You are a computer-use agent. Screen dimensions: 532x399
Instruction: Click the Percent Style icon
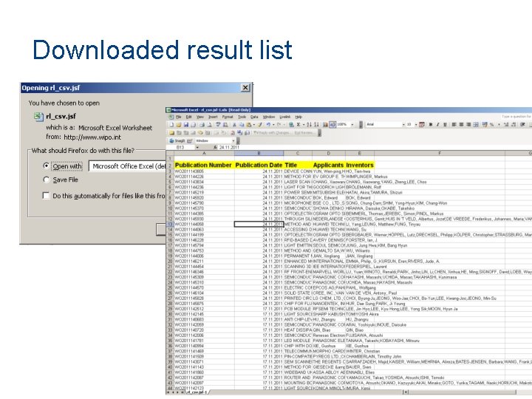[491, 125]
